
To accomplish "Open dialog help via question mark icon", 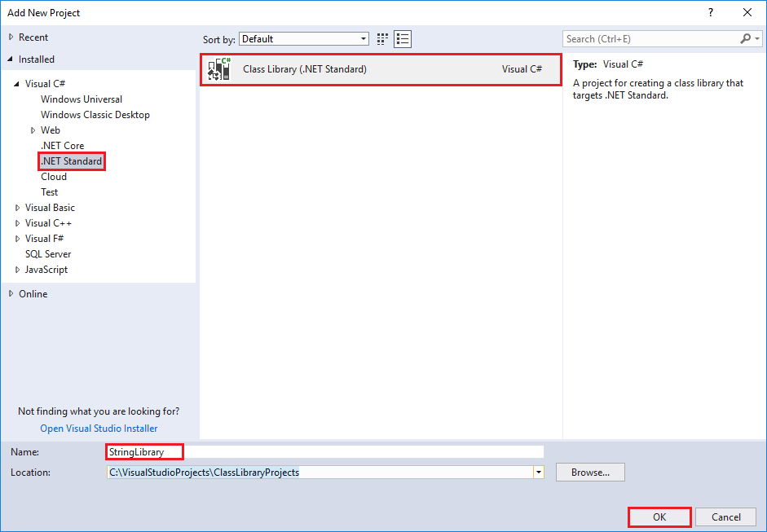I will [x=710, y=12].
